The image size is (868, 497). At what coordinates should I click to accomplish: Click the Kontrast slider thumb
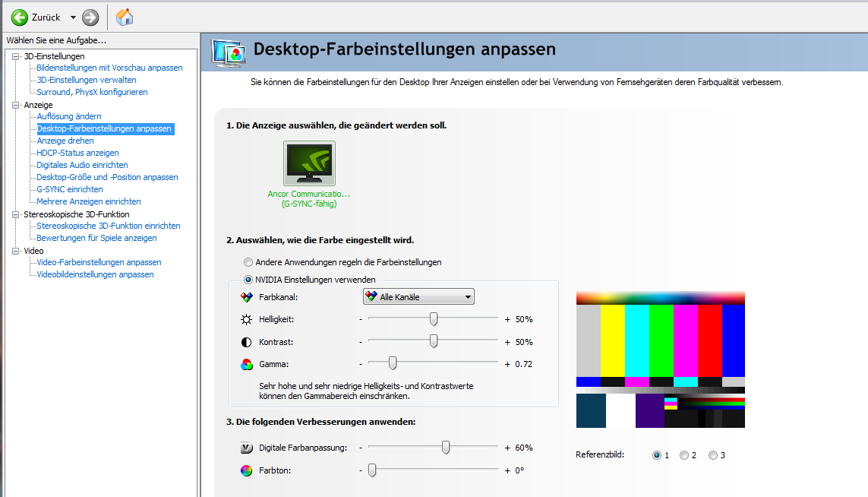434,340
